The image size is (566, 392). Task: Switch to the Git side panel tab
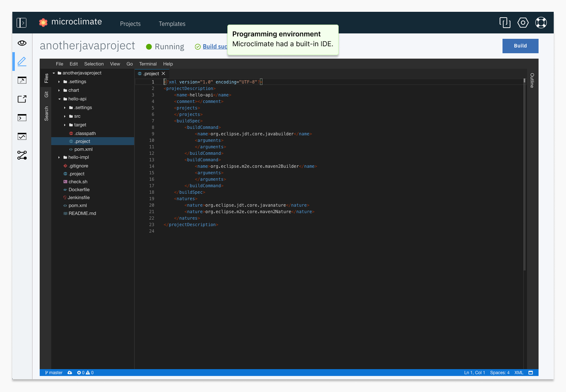point(46,94)
